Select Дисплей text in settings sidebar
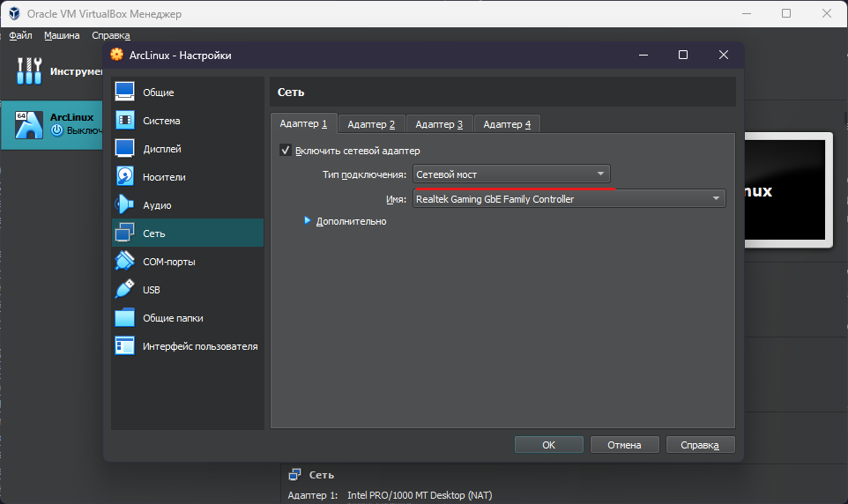848x504 pixels. 161,149
